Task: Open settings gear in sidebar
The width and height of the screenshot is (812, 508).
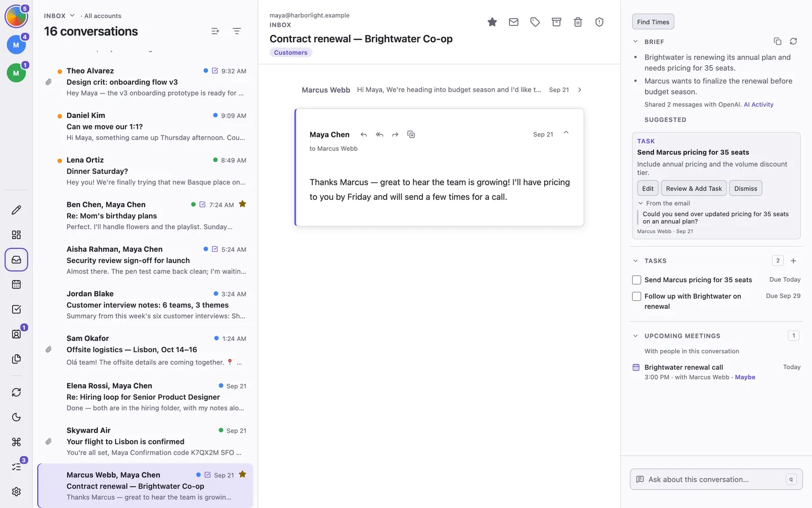Action: (x=16, y=492)
